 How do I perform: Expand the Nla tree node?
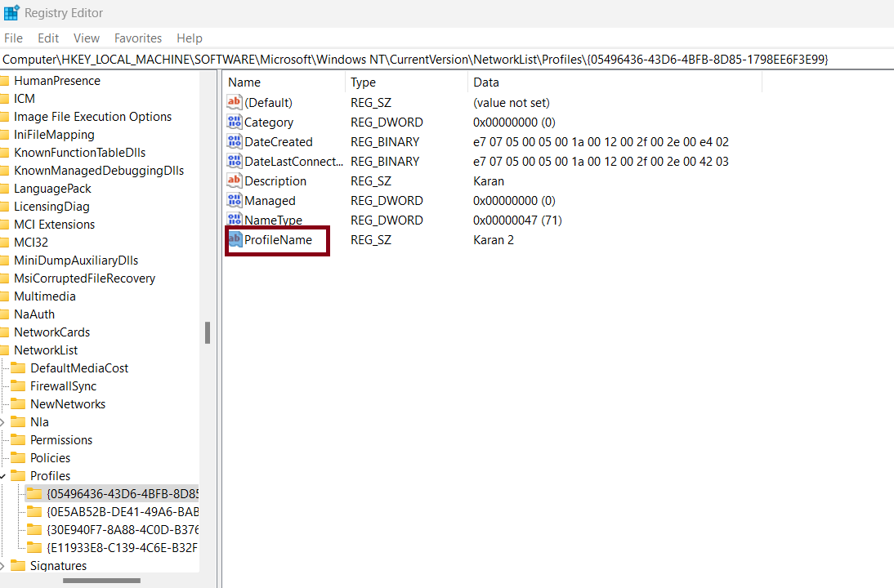click(x=2, y=422)
